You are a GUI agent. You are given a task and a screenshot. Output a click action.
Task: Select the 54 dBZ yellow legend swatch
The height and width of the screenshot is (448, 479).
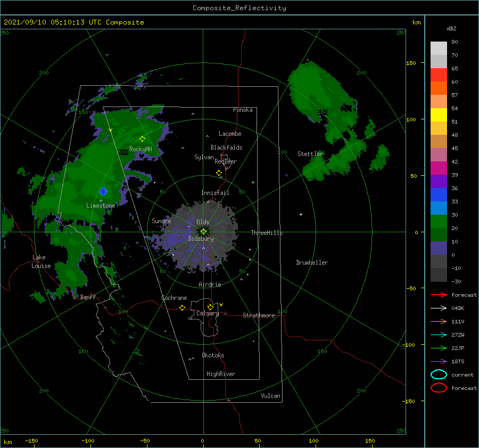click(439, 115)
